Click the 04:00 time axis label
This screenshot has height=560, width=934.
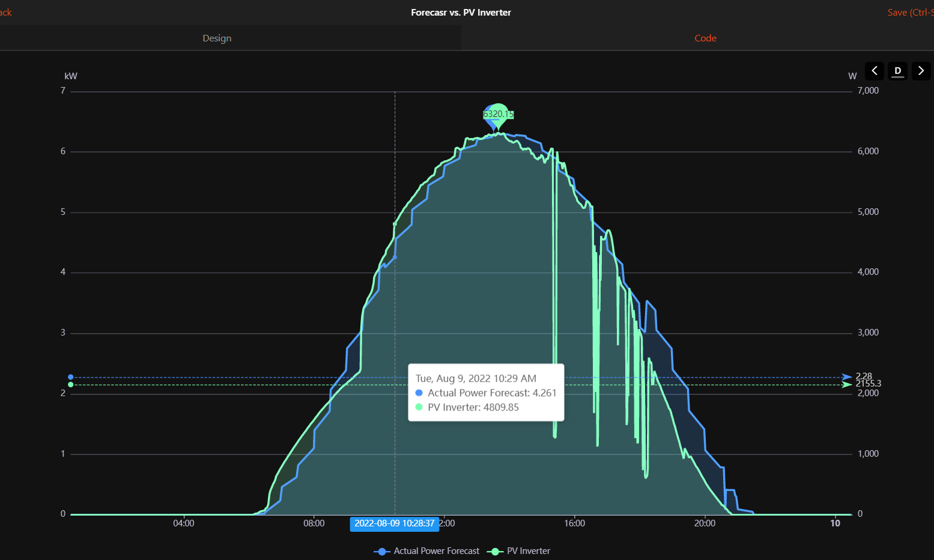coord(183,523)
